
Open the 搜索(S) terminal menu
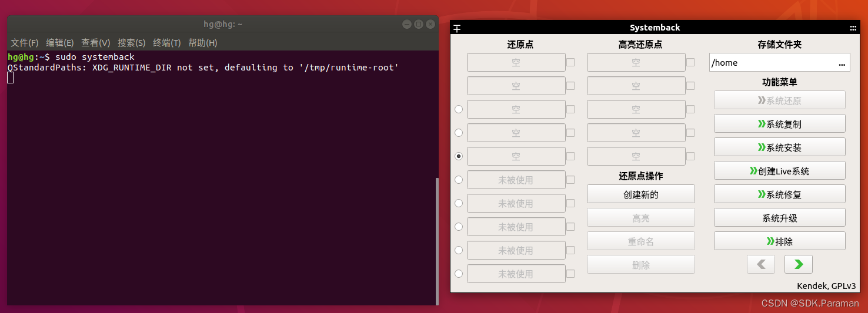[132, 43]
